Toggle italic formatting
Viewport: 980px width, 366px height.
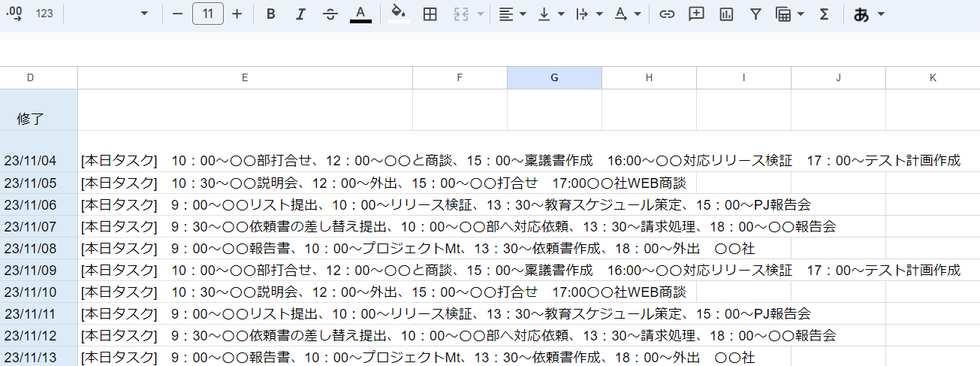[300, 14]
